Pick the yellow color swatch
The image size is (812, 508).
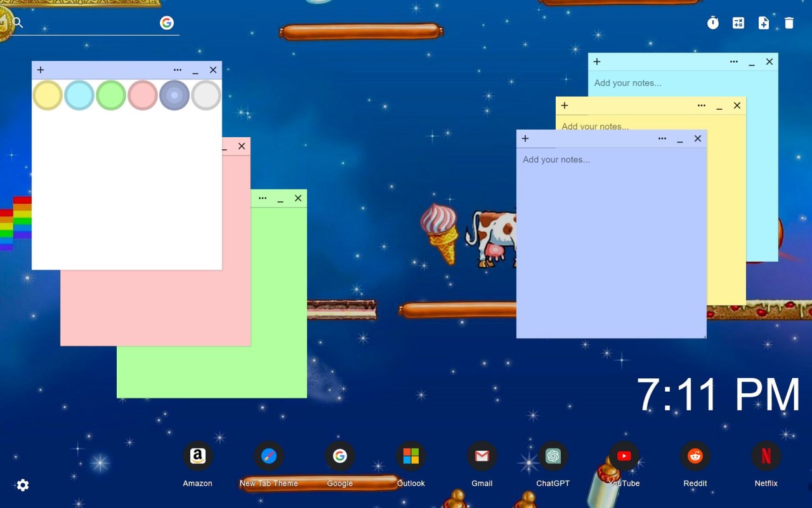tap(48, 95)
